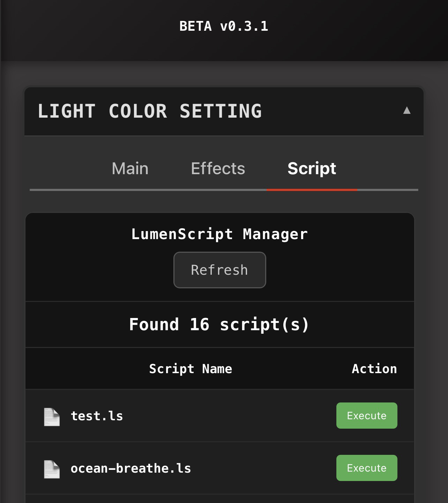Click the Found 16 scripts label

219,324
